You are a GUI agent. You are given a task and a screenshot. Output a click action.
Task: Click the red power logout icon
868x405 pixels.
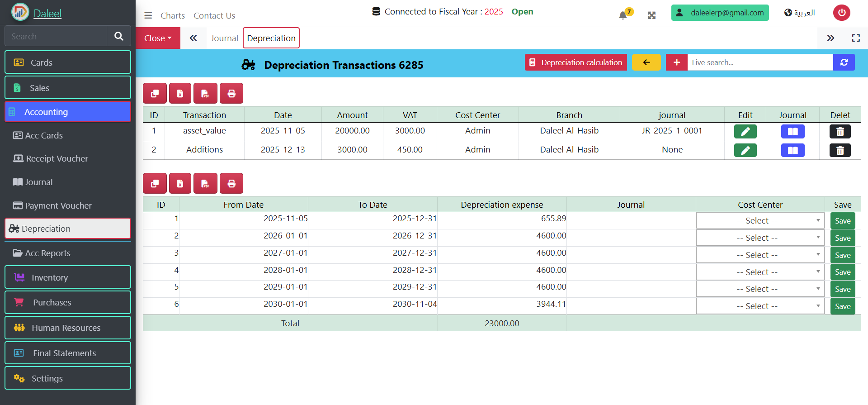coord(842,13)
